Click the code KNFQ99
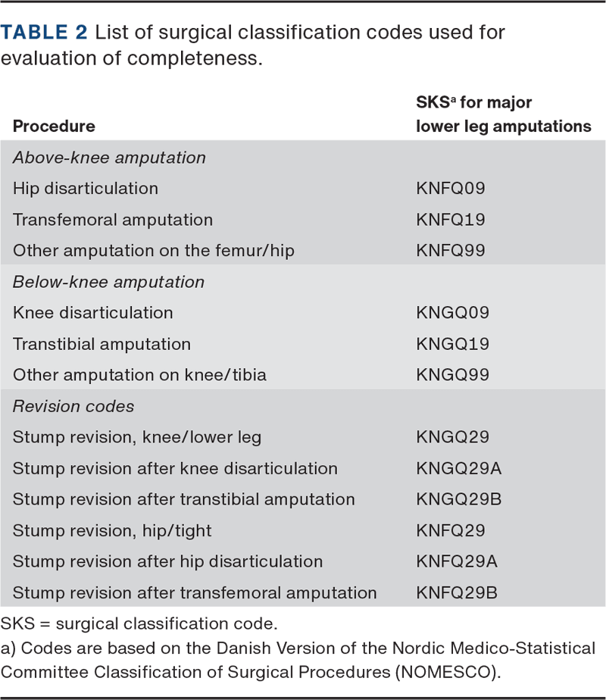Viewport: 606px width, 700px height. [x=451, y=251]
